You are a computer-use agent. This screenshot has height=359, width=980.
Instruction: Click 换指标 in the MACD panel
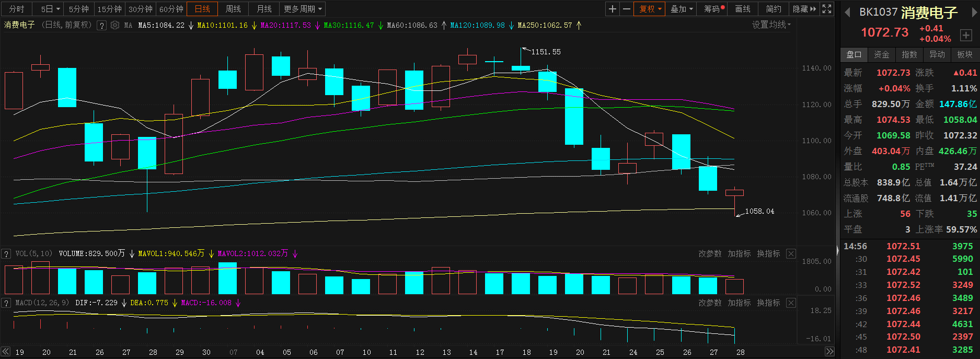coord(768,303)
